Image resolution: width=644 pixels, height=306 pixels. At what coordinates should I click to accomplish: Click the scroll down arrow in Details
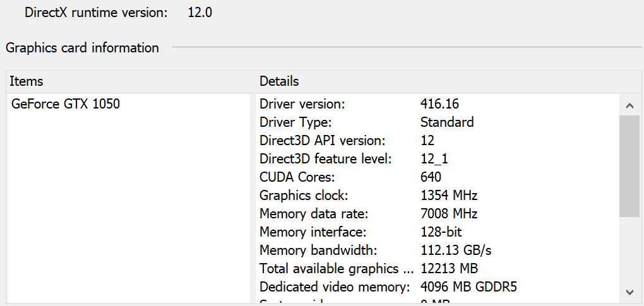pyautogui.click(x=629, y=291)
